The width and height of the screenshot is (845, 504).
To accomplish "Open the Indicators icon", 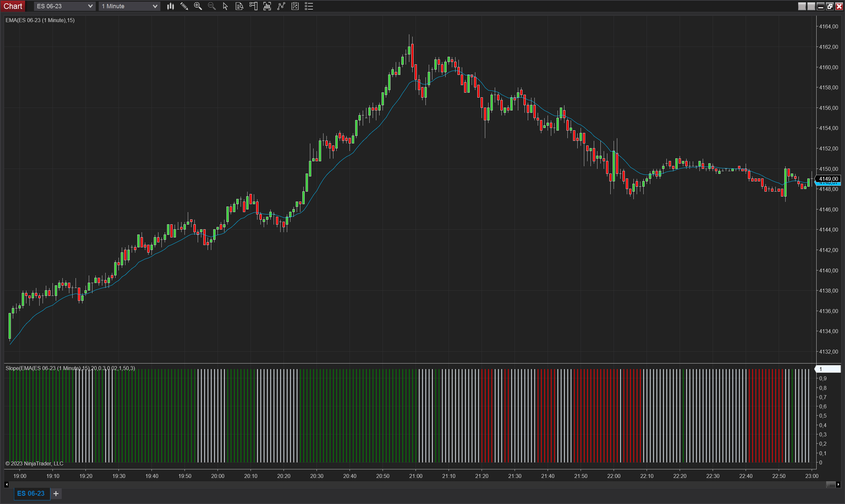I will 281,6.
